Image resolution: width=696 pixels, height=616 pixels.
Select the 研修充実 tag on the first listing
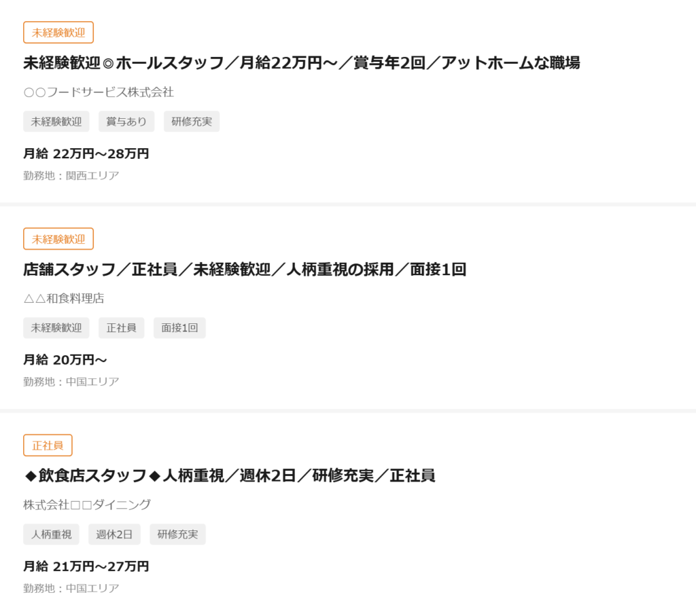tap(191, 121)
